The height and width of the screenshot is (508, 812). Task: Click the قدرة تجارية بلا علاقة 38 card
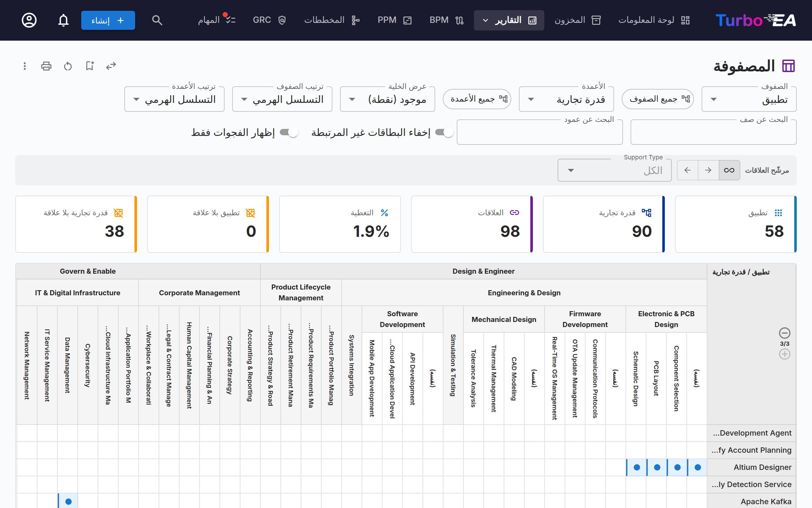click(x=76, y=224)
